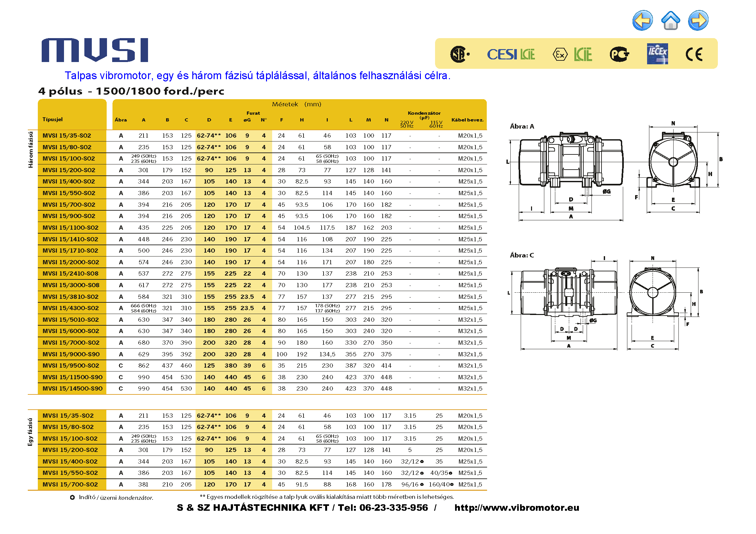The image size is (756, 534).
Task: Click the PCT GOST certification logo
Action: [x=619, y=54]
